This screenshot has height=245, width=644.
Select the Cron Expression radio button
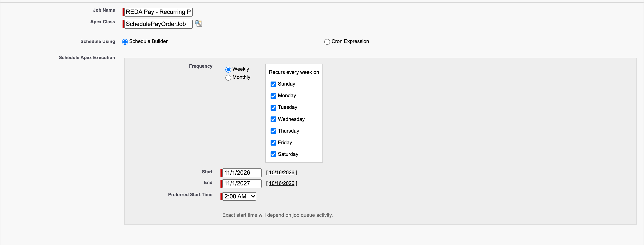[x=327, y=42]
